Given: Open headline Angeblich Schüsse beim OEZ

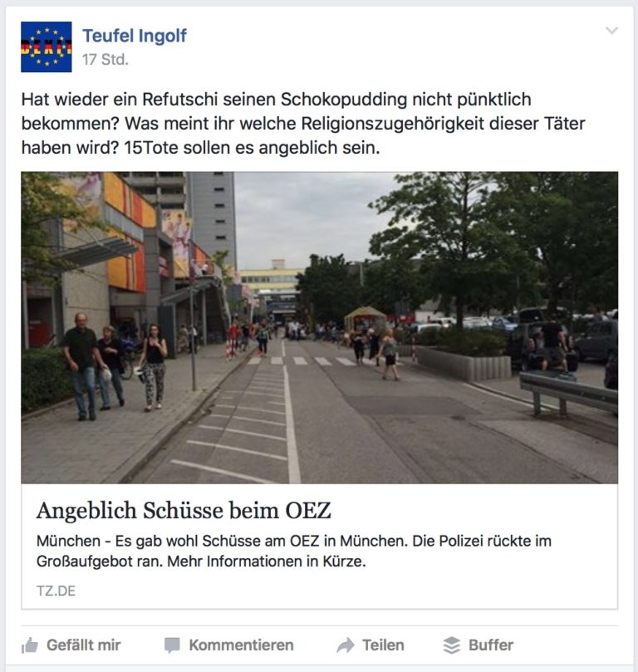Looking at the screenshot, I should (184, 510).
